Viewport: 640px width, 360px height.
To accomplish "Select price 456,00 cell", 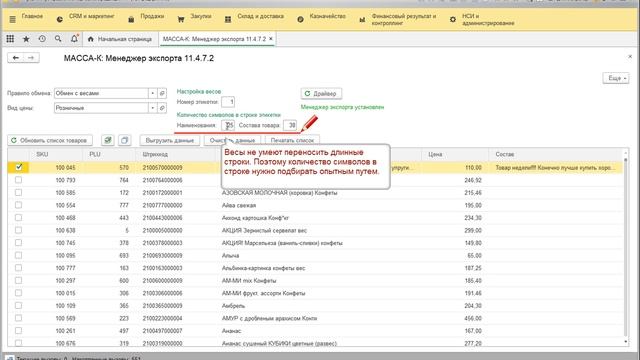I will coord(473,318).
